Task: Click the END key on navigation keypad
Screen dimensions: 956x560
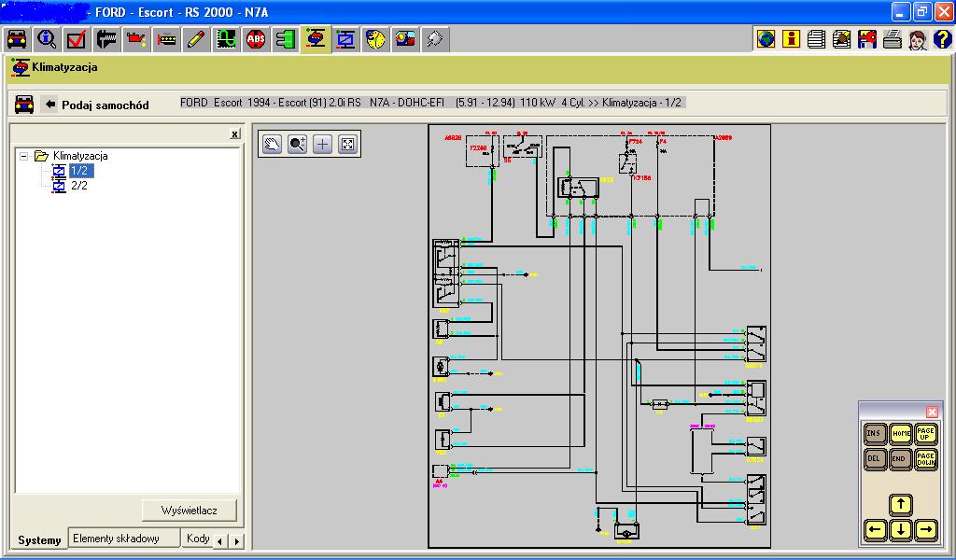Action: point(901,459)
